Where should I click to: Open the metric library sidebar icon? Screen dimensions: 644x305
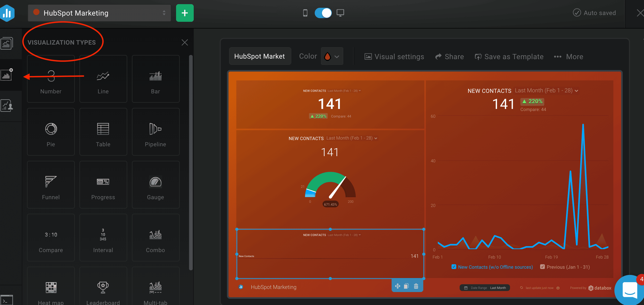click(x=7, y=43)
